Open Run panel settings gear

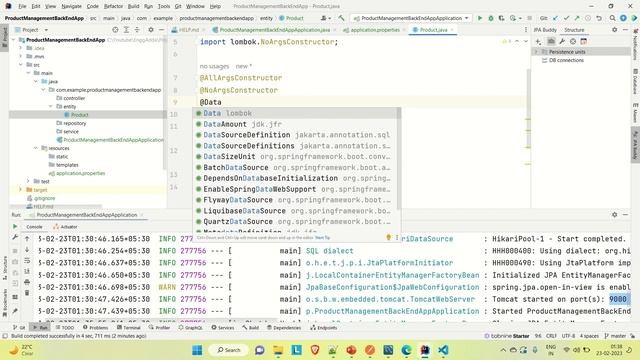614,215
